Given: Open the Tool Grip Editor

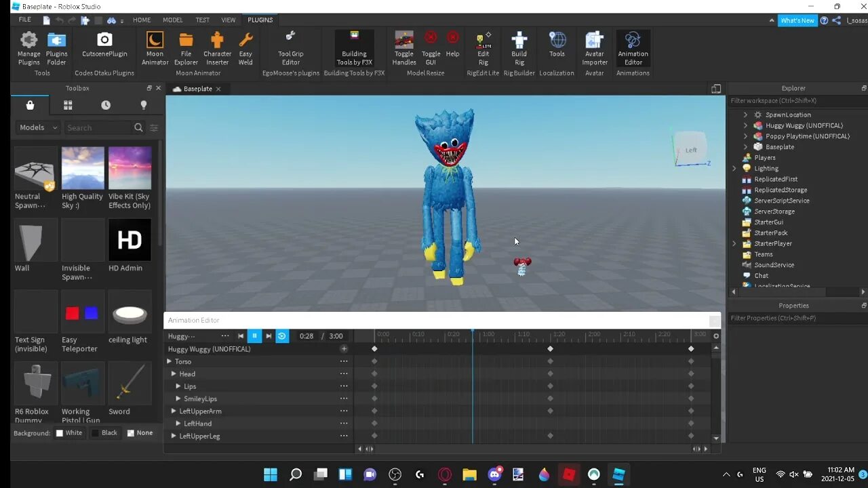Looking at the screenshot, I should click(x=290, y=48).
